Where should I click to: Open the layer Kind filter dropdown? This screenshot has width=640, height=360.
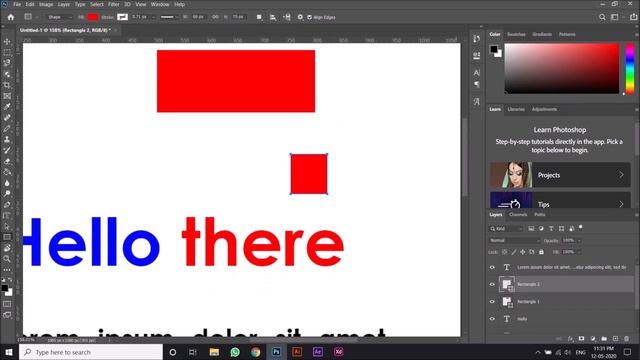click(x=506, y=229)
